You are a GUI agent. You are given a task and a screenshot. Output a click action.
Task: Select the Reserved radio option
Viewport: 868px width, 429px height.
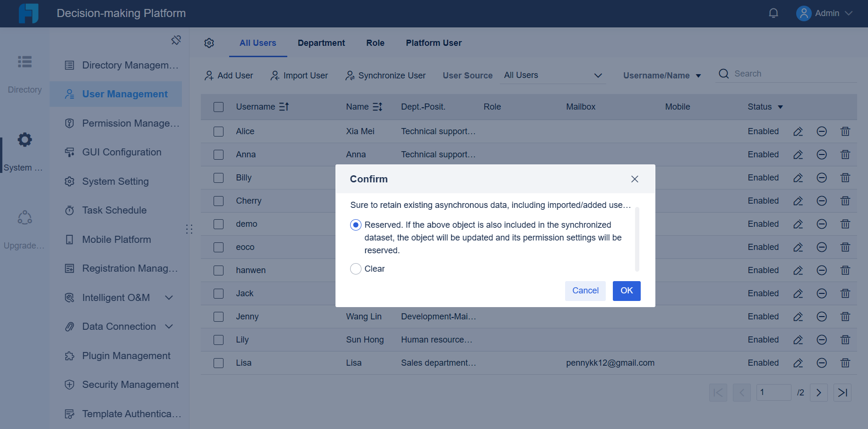coord(355,224)
